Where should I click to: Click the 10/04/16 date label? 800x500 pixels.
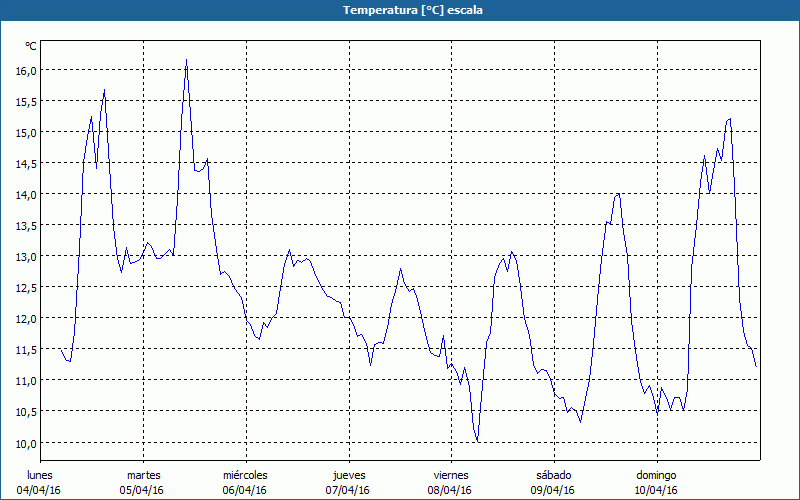656,490
